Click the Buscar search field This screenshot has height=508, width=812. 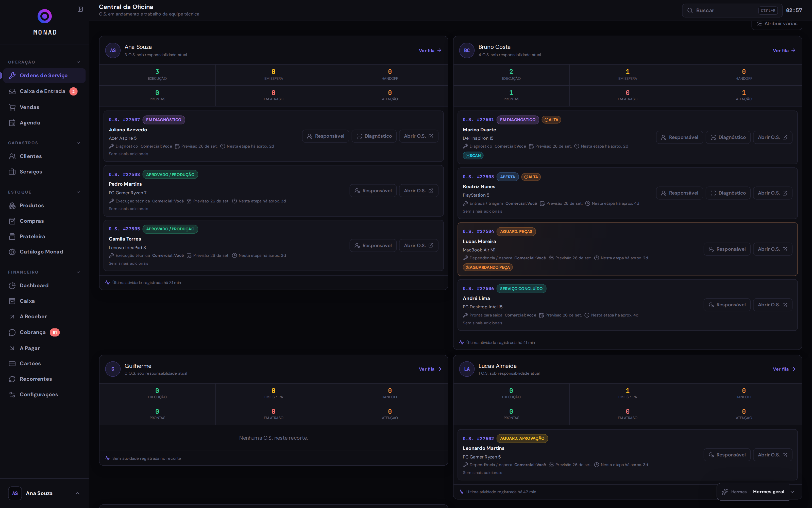[732, 10]
